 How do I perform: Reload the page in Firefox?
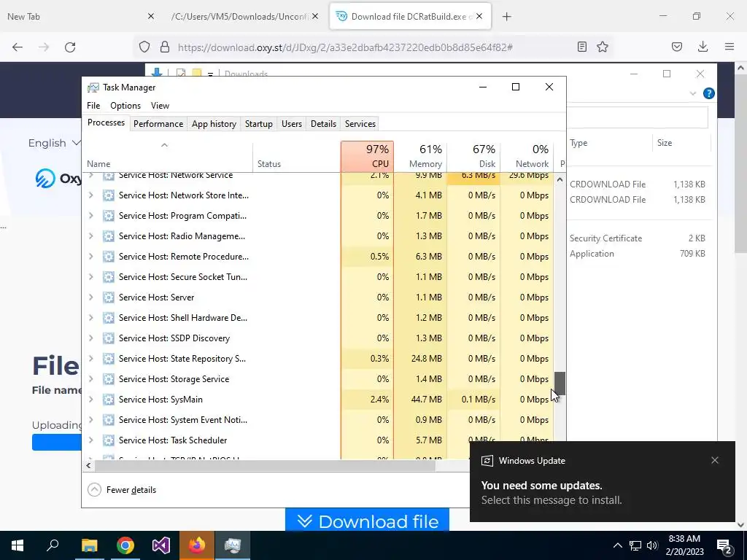[70, 47]
